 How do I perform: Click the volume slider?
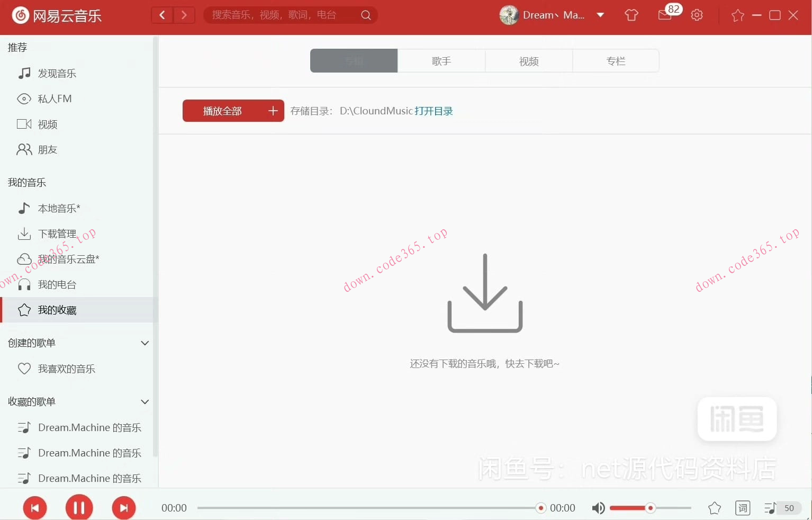(x=651, y=508)
